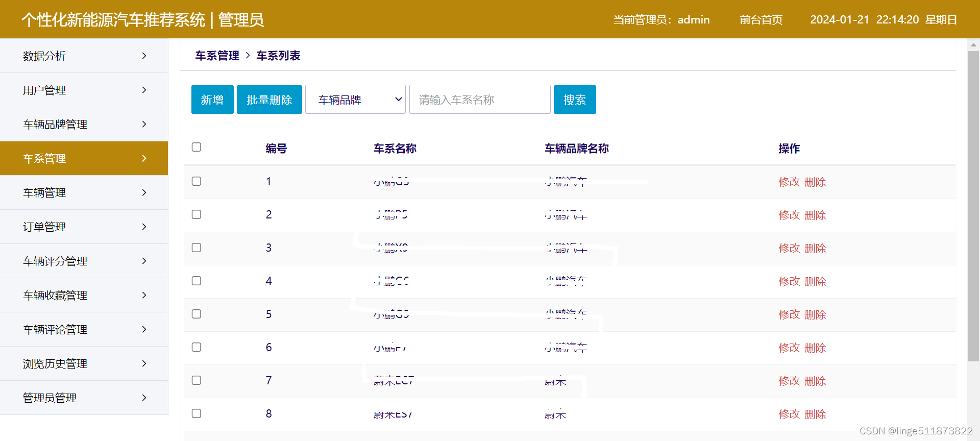Click 修改 for row 1
The height and width of the screenshot is (441, 980).
(789, 182)
